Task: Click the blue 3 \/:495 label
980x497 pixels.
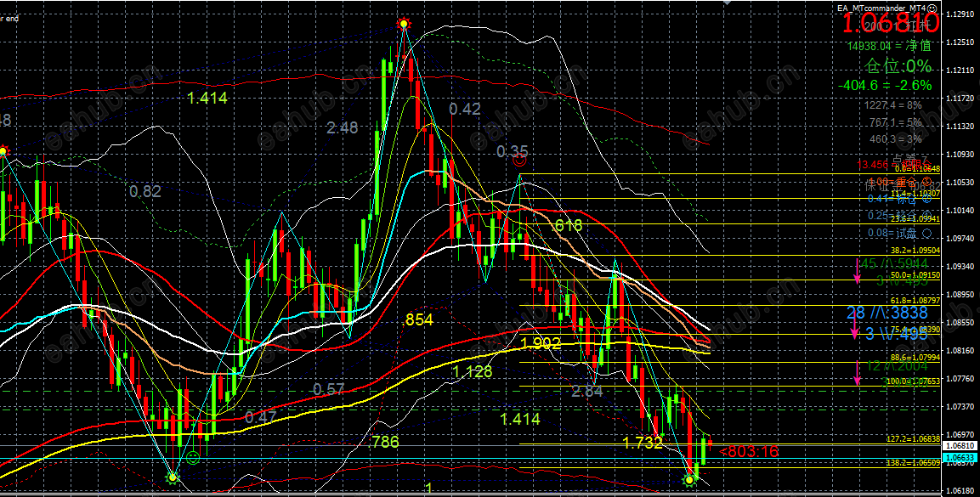Action: [896, 333]
